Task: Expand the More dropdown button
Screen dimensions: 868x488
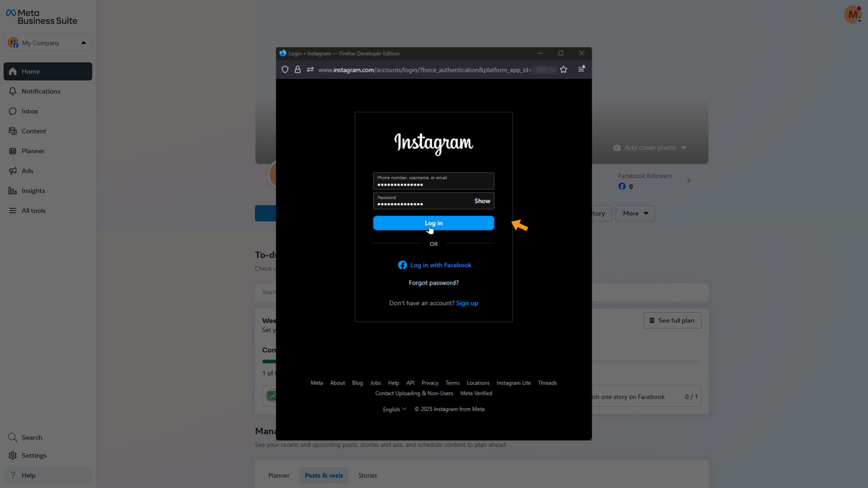Action: [x=635, y=213]
